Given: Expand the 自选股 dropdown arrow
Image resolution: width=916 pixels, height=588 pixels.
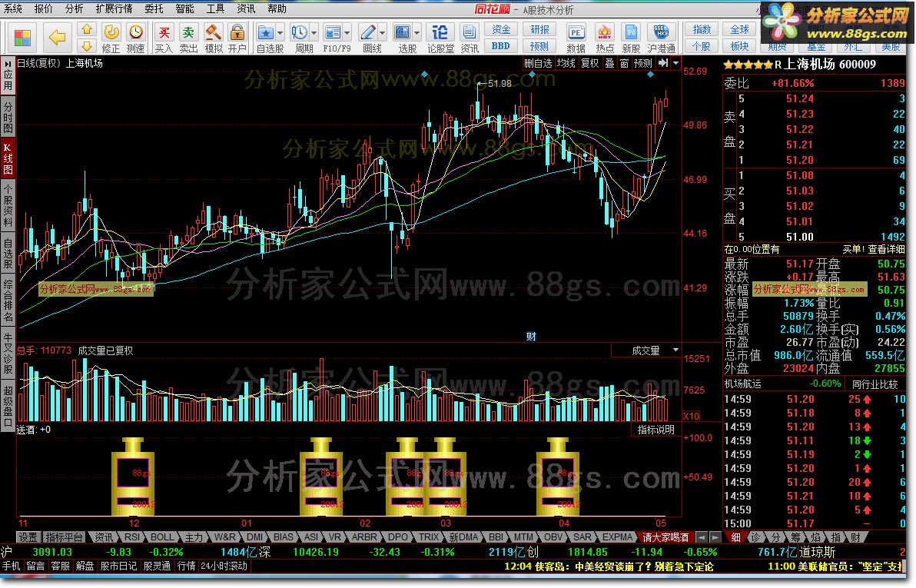Looking at the screenshot, I should coord(280,33).
